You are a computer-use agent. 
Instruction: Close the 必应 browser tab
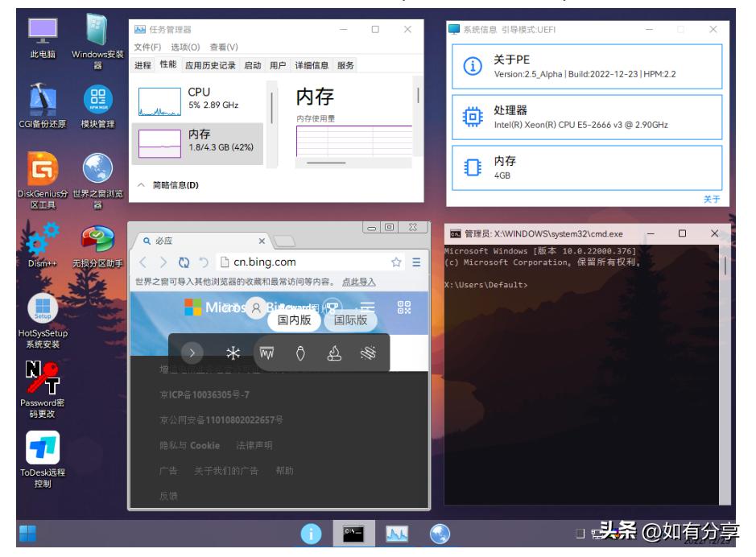point(262,241)
